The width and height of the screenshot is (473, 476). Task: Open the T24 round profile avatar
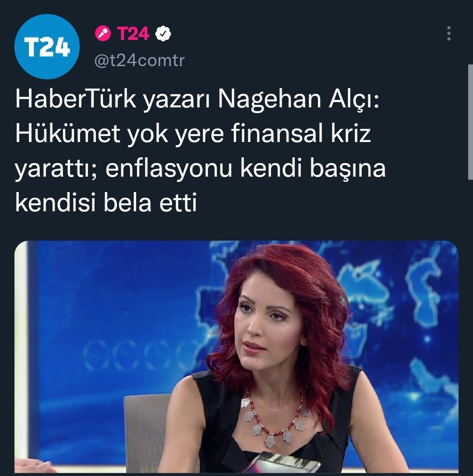(47, 46)
